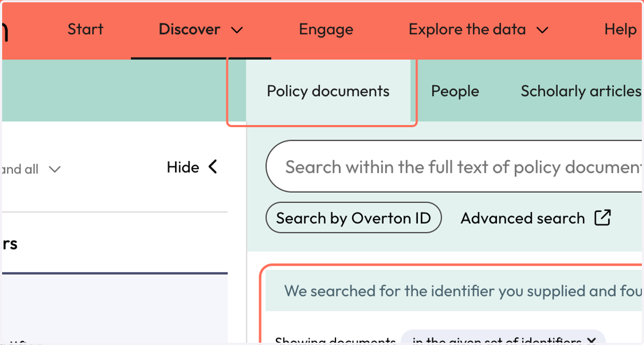Screen dimensions: 644x345
Task: Open the Help menu item
Action: (x=620, y=30)
